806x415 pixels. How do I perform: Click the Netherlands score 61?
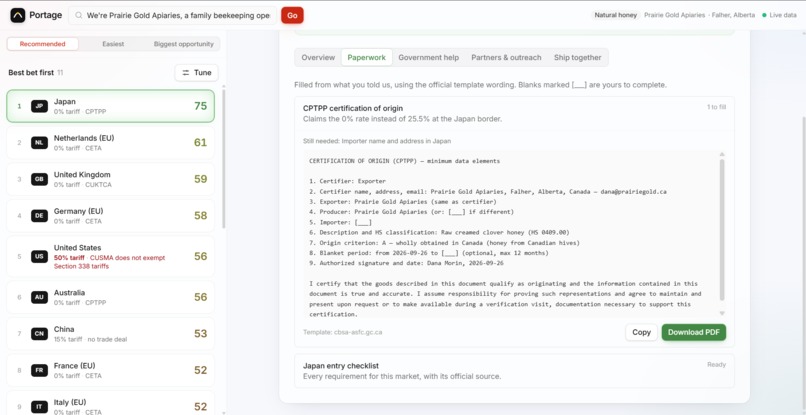(x=200, y=142)
